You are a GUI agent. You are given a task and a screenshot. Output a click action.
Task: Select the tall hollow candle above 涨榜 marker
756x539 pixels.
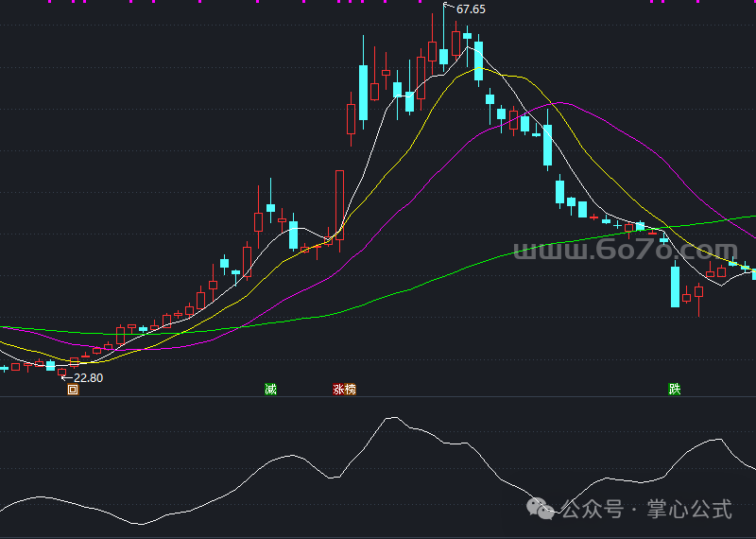[340, 203]
